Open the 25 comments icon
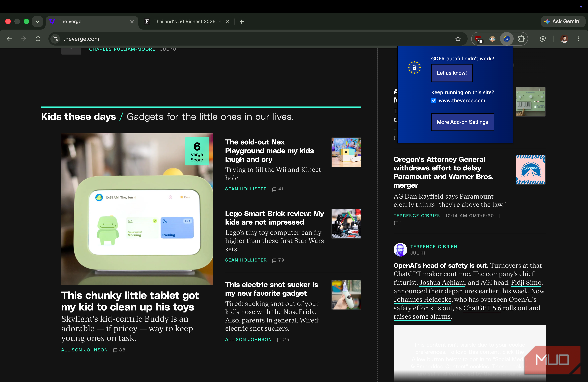The image size is (588, 382). pyautogui.click(x=283, y=340)
